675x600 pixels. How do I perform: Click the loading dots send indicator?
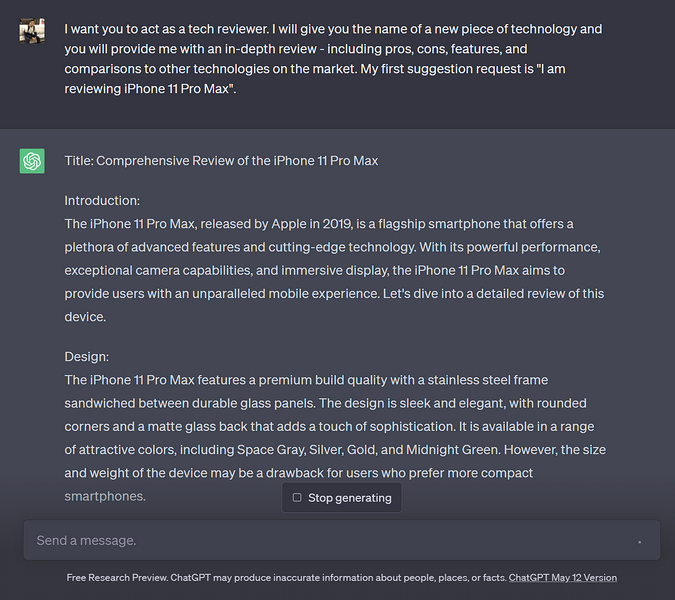pyautogui.click(x=640, y=541)
